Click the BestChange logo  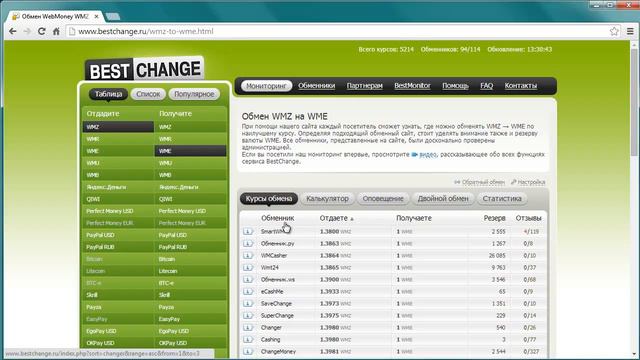point(144,69)
